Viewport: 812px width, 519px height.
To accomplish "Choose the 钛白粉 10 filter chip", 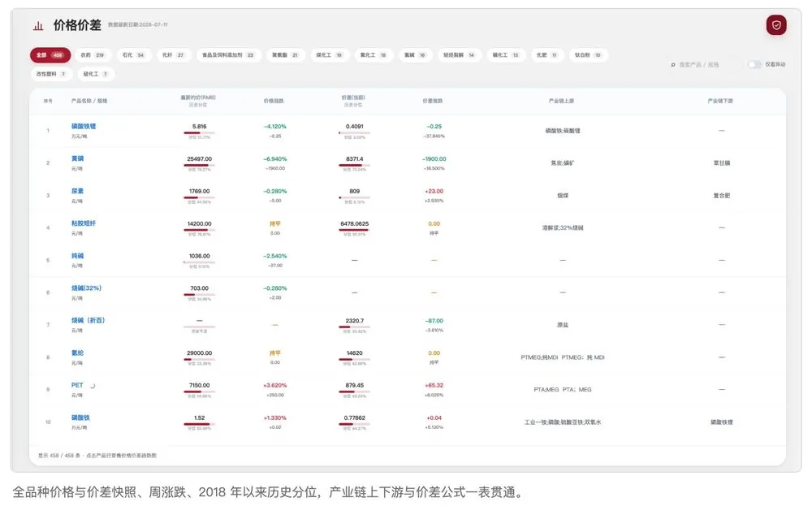I will (588, 55).
